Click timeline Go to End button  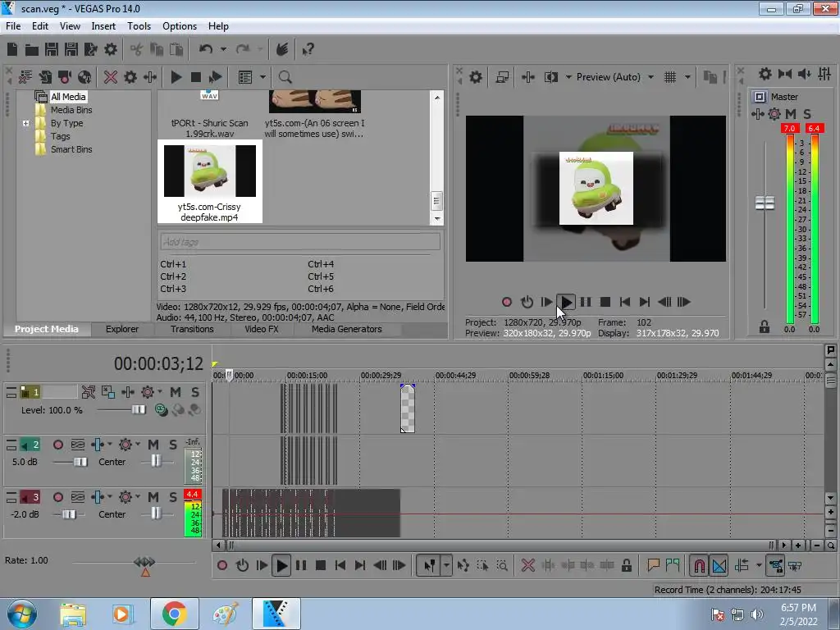click(x=360, y=565)
